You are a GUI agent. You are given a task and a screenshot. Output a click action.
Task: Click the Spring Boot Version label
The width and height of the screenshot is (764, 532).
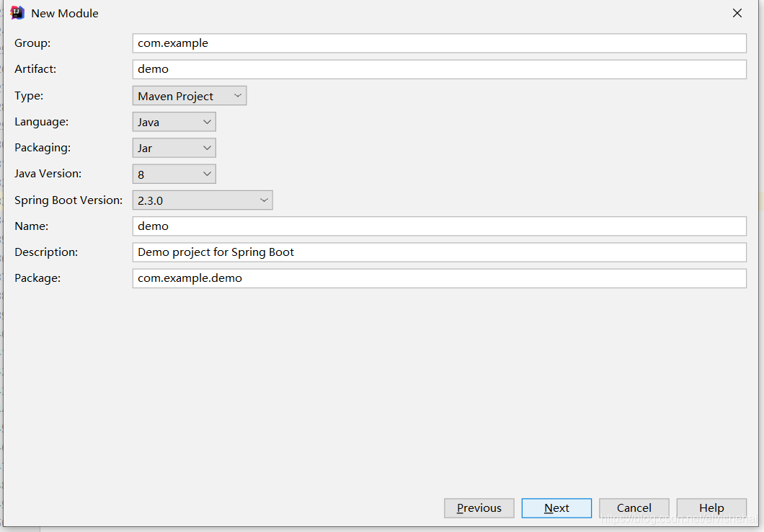68,200
